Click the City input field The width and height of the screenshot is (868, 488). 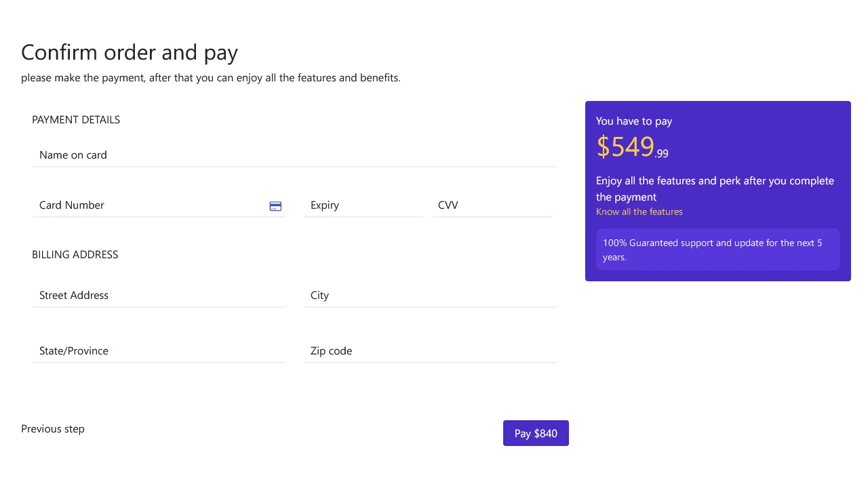[x=430, y=296]
